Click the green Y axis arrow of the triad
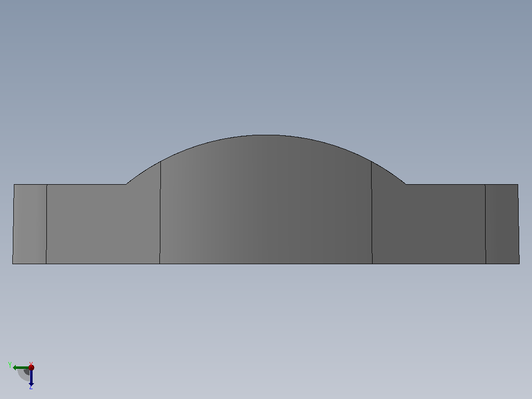This screenshot has width=532, height=399. point(20,367)
